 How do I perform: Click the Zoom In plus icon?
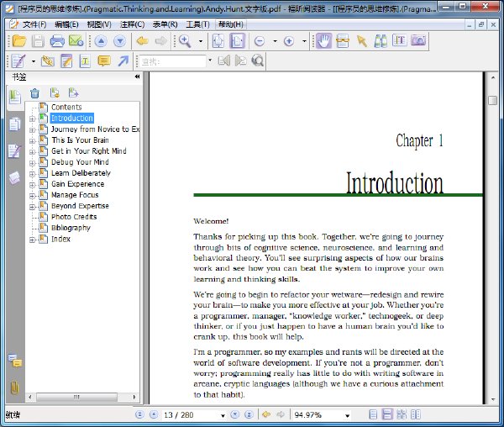289,41
